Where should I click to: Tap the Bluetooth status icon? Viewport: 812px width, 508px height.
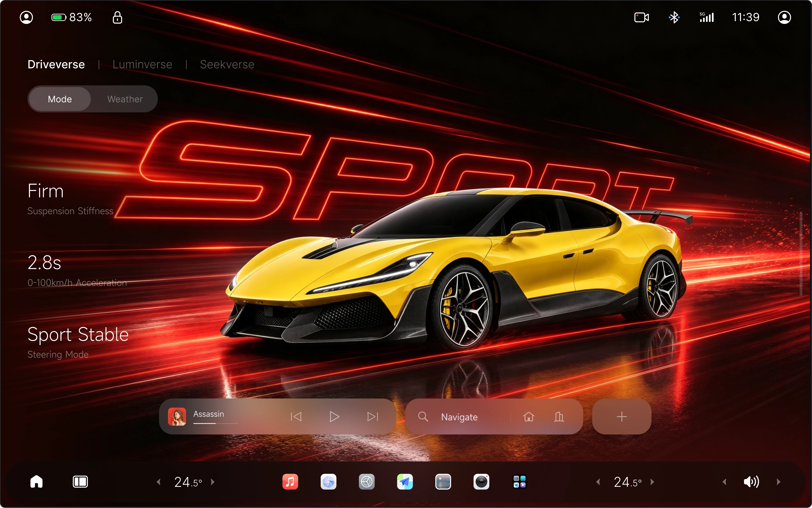pos(674,17)
